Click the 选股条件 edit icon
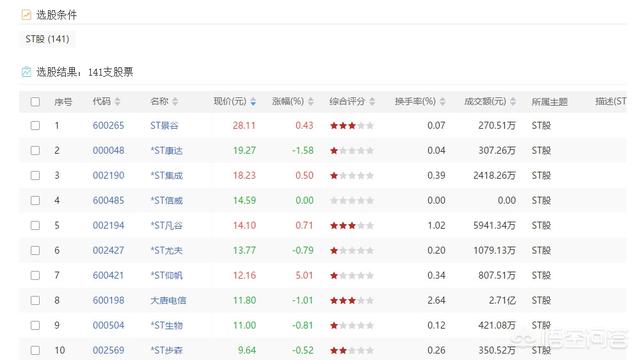This screenshot has width=640, height=360. point(26,15)
